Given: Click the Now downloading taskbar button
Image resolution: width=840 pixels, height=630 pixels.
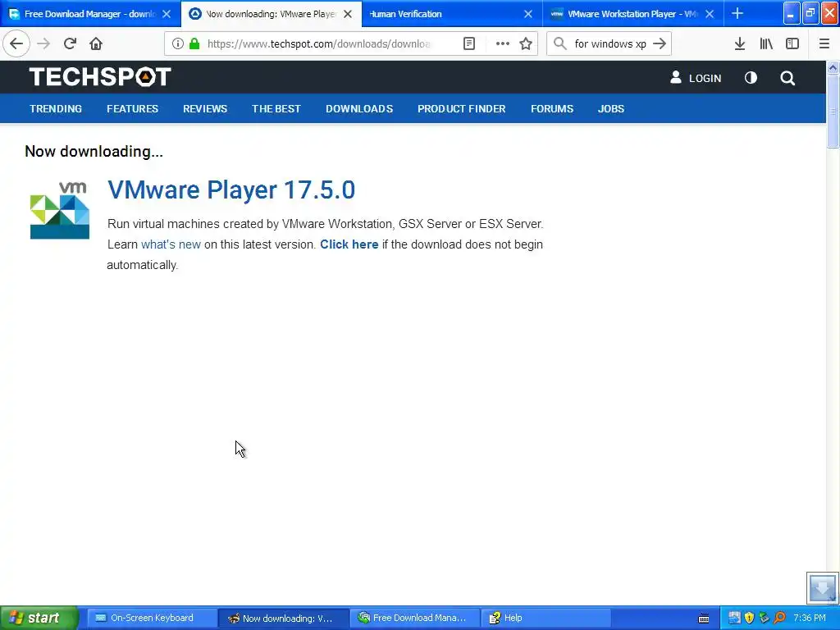Looking at the screenshot, I should click(x=283, y=618).
